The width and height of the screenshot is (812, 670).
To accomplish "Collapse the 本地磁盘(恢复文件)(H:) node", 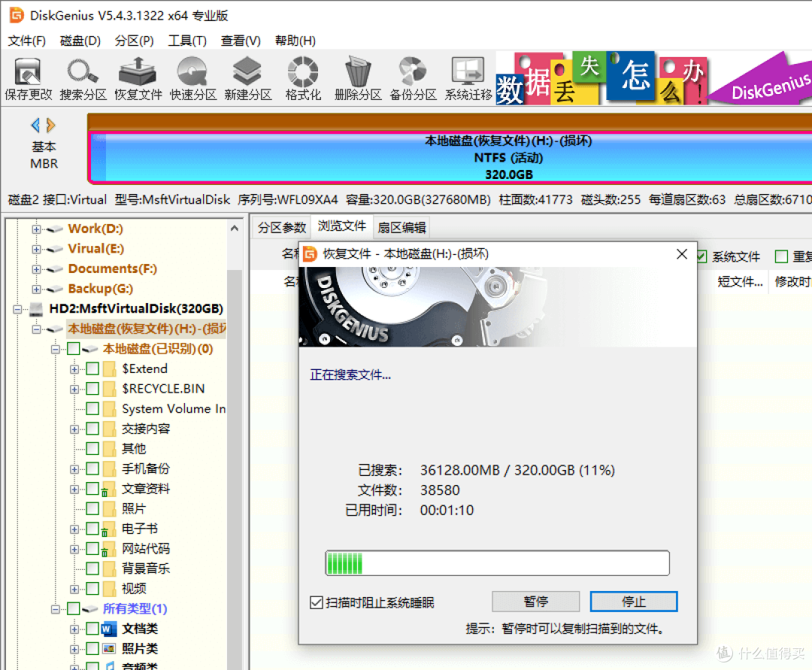I will [36, 329].
